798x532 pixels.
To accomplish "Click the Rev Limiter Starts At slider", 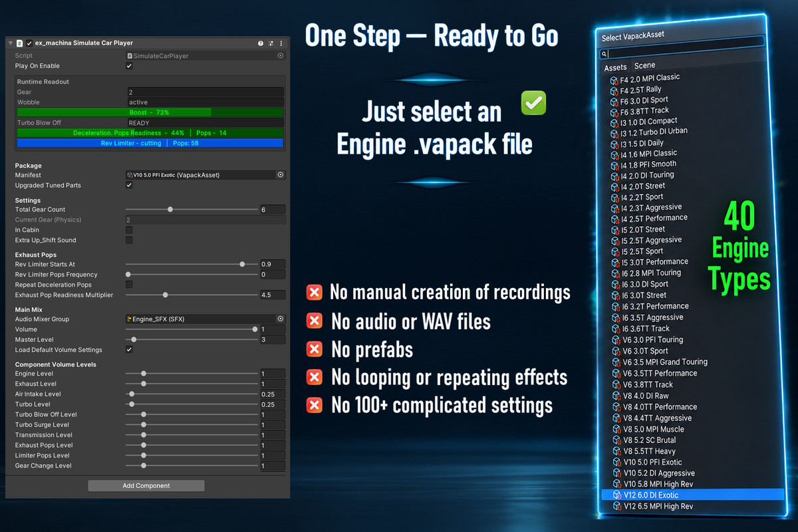I will tap(192, 265).
